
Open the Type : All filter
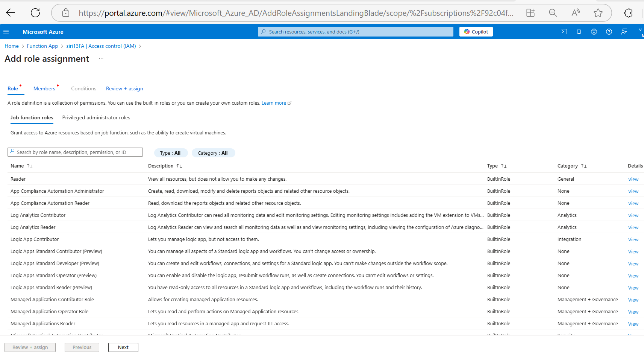coord(171,153)
